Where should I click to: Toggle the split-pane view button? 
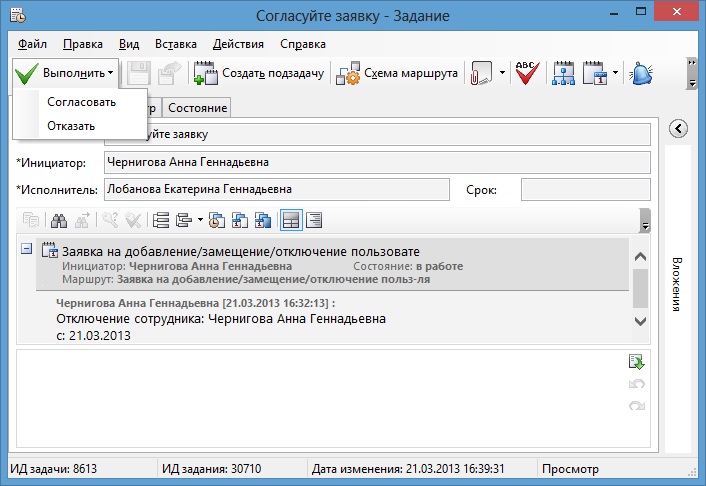tap(290, 220)
